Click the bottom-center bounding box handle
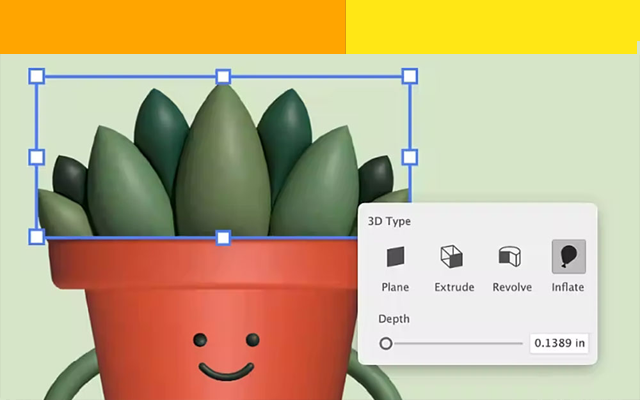 [x=223, y=238]
